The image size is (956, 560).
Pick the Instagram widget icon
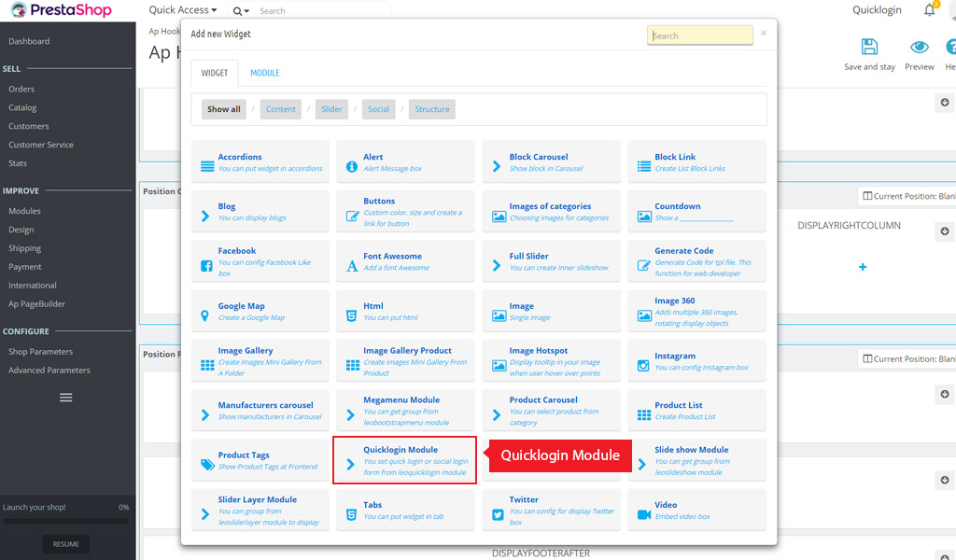pyautogui.click(x=643, y=366)
